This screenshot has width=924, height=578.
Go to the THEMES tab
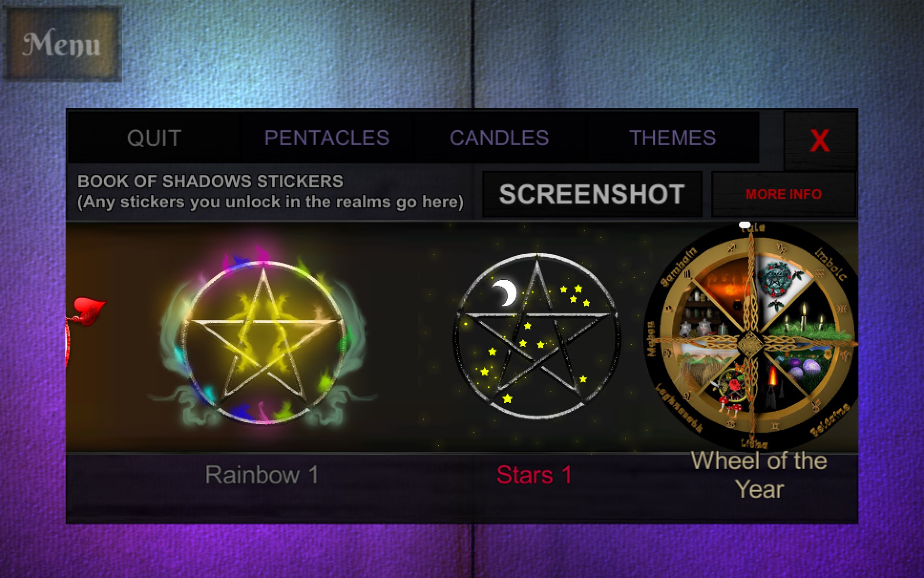pos(672,139)
